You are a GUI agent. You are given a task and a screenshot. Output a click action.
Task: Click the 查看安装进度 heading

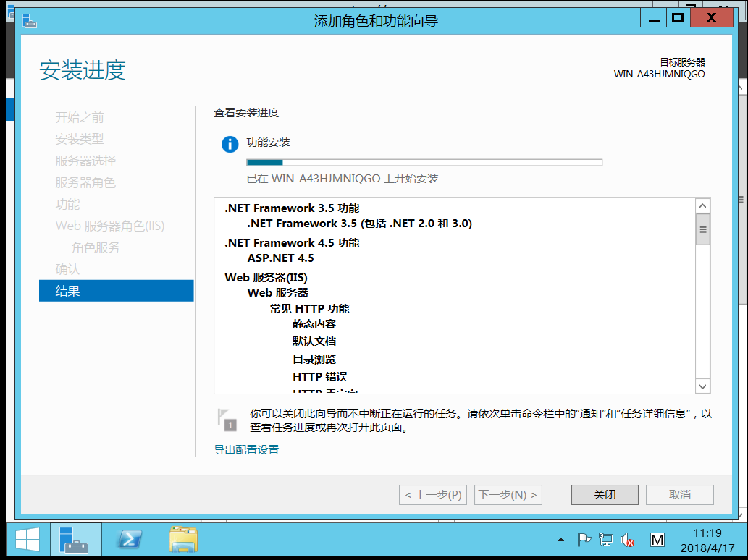point(246,113)
